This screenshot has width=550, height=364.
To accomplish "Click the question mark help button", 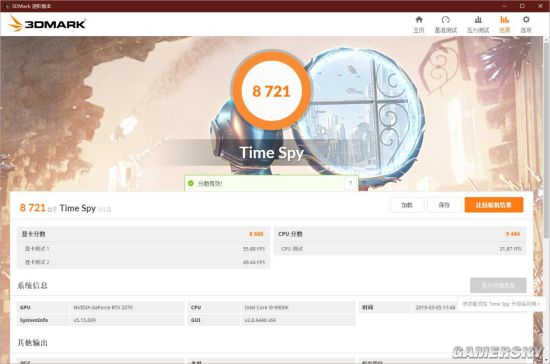I will point(350,183).
